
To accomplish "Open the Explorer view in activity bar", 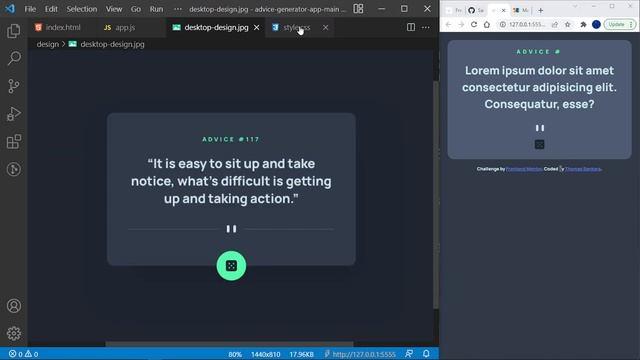I will (13, 31).
